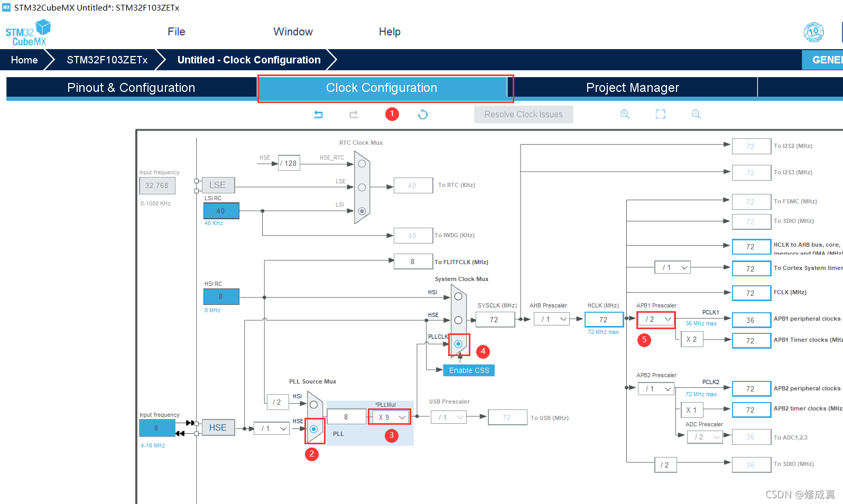Image resolution: width=843 pixels, height=504 pixels.
Task: Click the To RTC 40 KHz field
Action: (x=413, y=185)
